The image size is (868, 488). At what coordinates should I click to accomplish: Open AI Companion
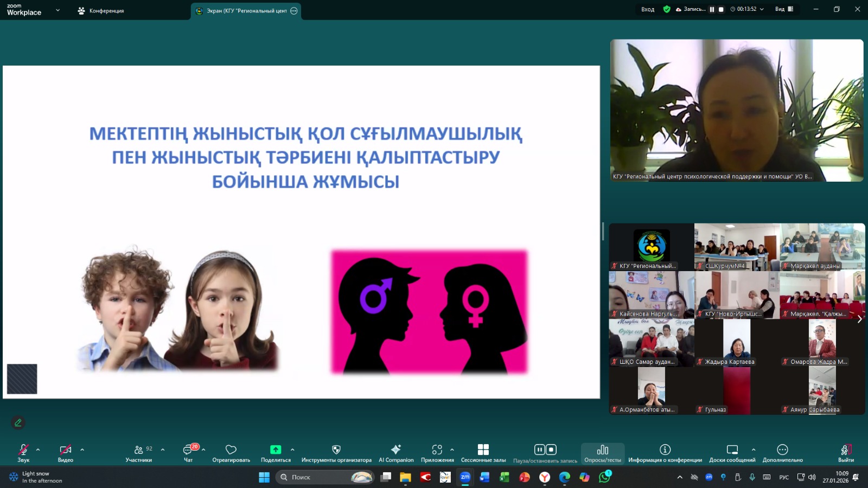pyautogui.click(x=396, y=452)
